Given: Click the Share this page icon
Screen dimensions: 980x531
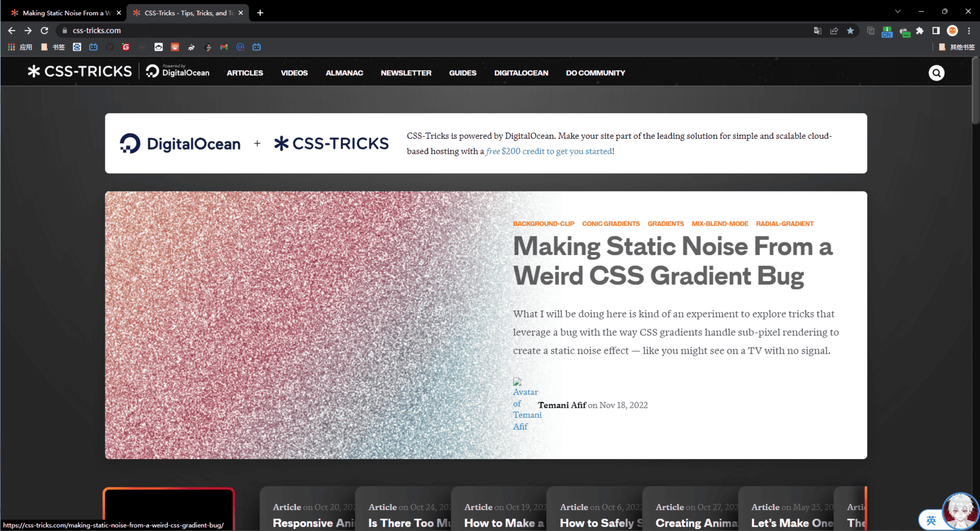Looking at the screenshot, I should (834, 31).
